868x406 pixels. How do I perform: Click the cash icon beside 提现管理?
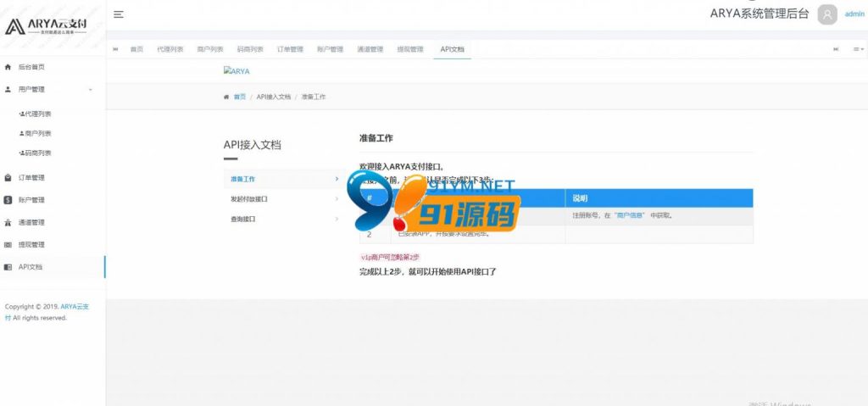pos(8,245)
